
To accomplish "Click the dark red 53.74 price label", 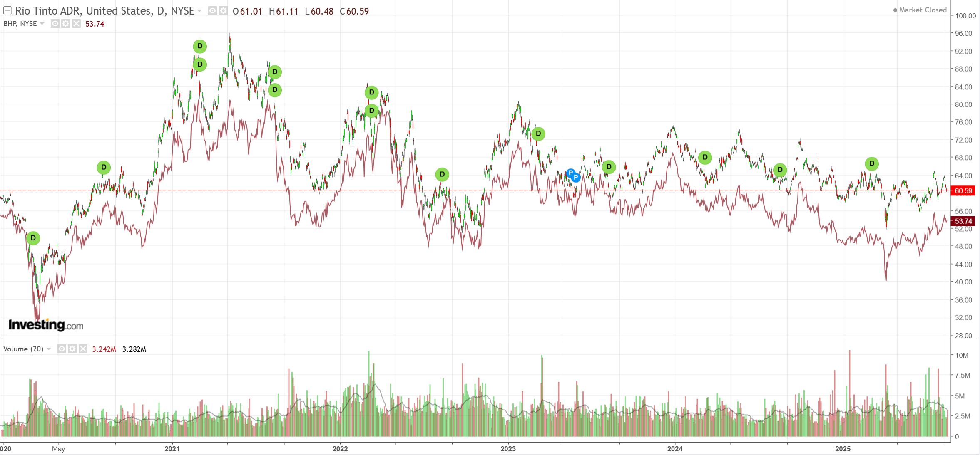I will click(963, 221).
